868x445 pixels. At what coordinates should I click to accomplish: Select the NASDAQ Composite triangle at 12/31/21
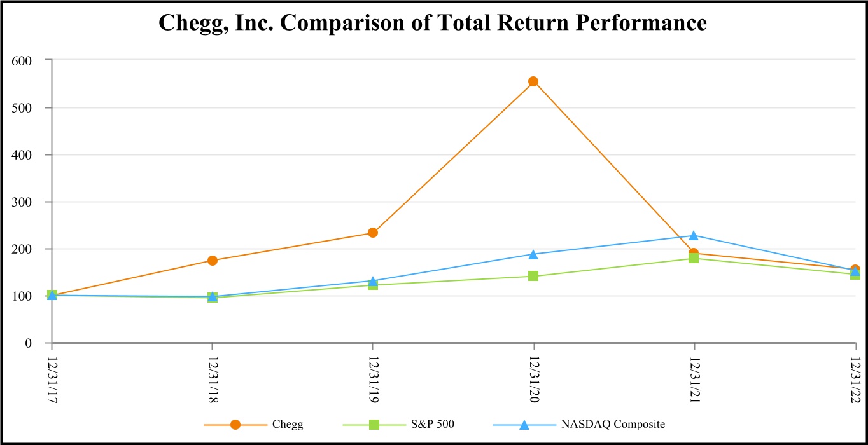click(694, 236)
